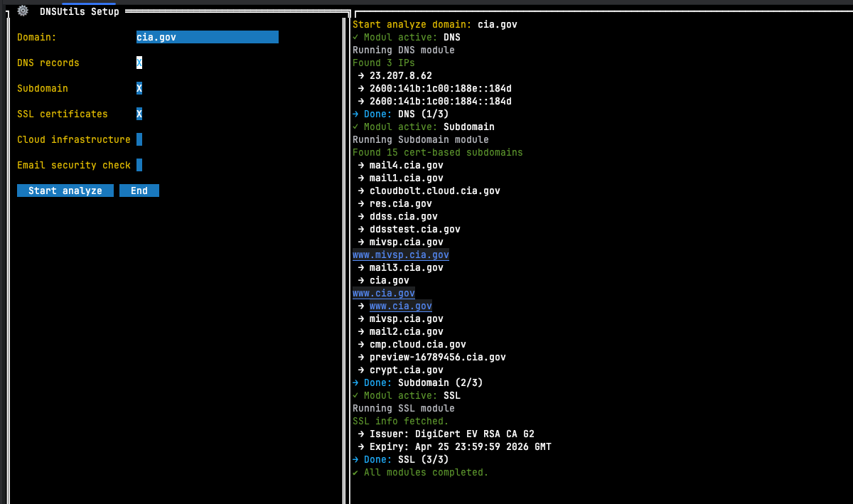Open the www.cia.gov link preceded by an arrow
Viewport: 853px width, 504px height.
click(401, 306)
